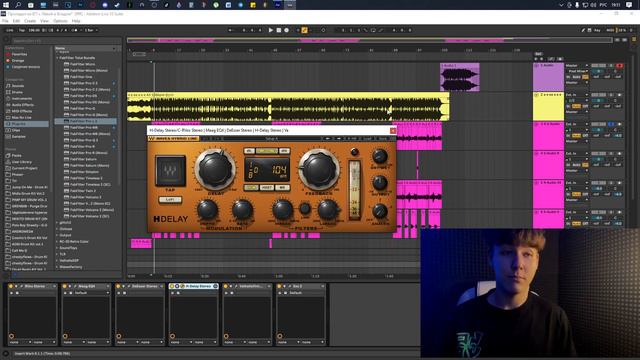
Task: Toggle the yellow automation arm button
Action: (304, 30)
